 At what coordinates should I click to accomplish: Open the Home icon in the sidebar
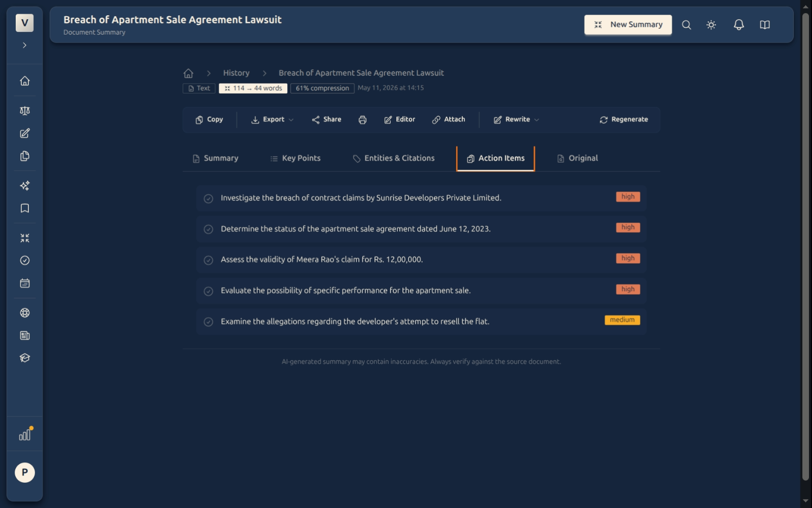pyautogui.click(x=24, y=81)
